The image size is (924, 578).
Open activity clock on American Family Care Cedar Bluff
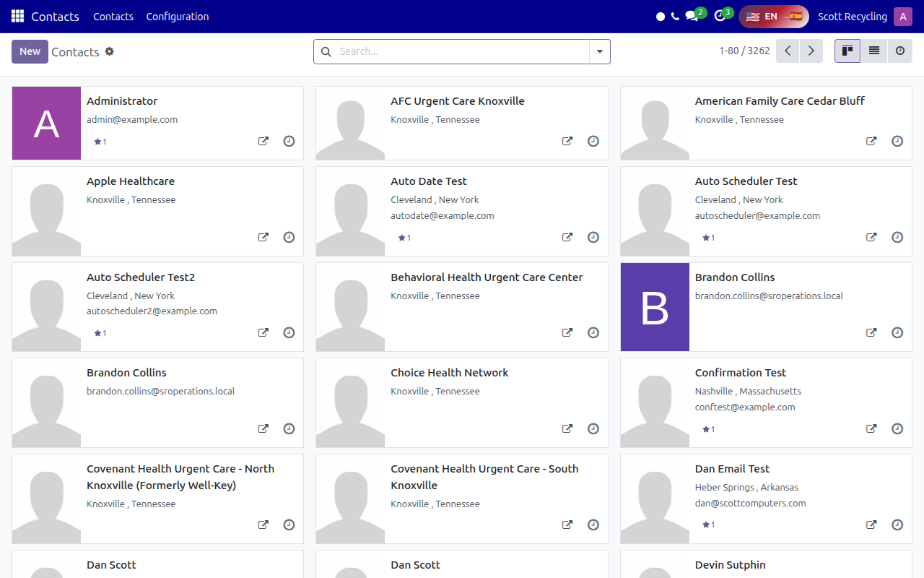point(897,142)
